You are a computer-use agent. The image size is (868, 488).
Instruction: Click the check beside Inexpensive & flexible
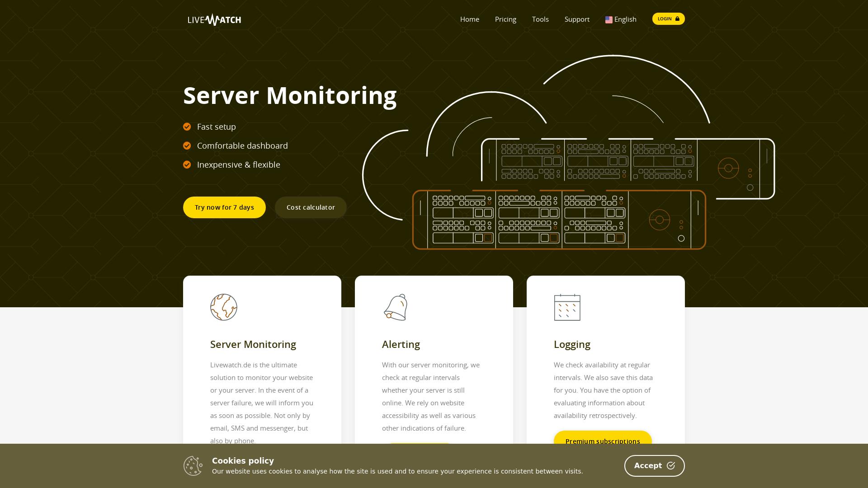click(x=187, y=164)
